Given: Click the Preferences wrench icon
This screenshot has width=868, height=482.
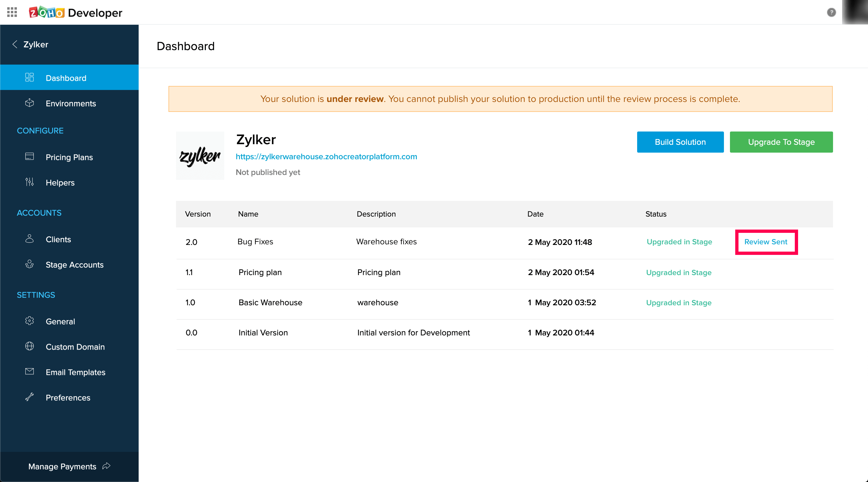Looking at the screenshot, I should point(30,397).
